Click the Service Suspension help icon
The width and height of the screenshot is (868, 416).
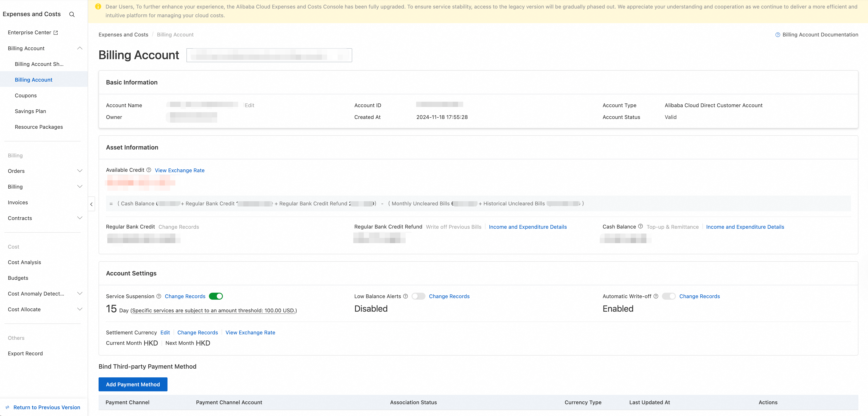tap(159, 296)
